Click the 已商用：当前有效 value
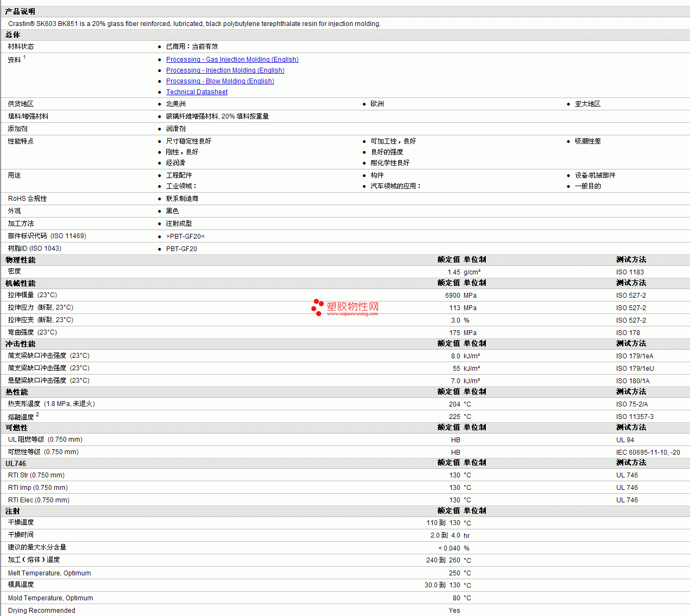 point(192,47)
